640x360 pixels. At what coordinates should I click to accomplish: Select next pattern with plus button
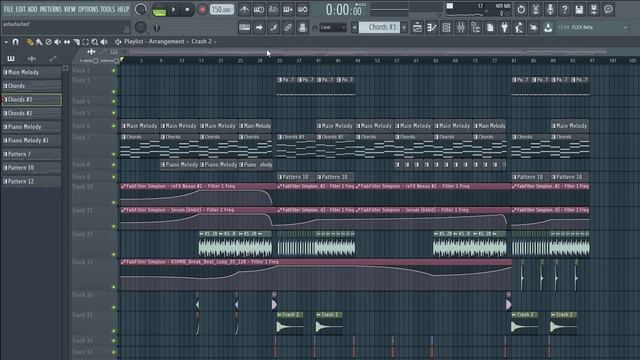coord(404,27)
